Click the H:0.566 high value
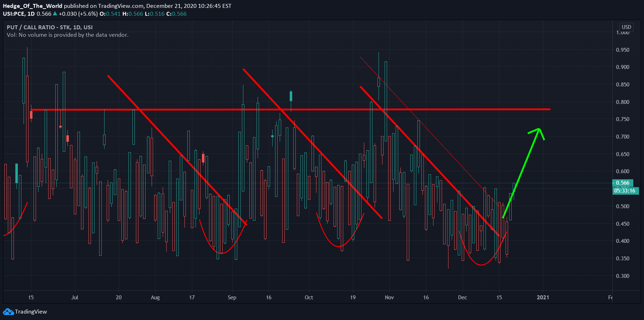The image size is (644, 320). pos(132,14)
